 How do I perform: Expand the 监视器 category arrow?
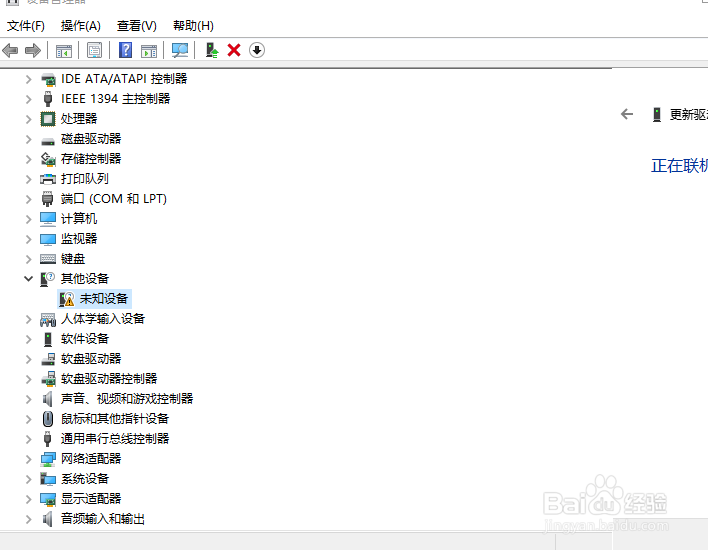28,239
